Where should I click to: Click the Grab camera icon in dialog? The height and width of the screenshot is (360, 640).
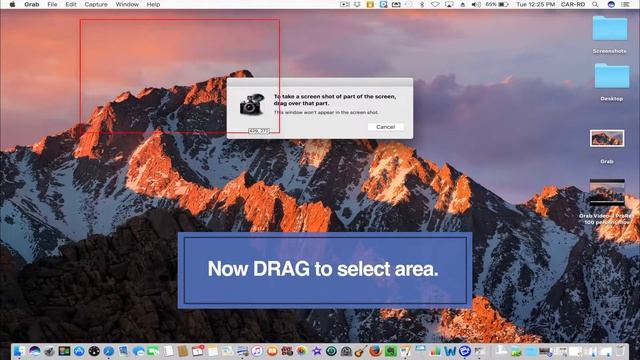252,104
